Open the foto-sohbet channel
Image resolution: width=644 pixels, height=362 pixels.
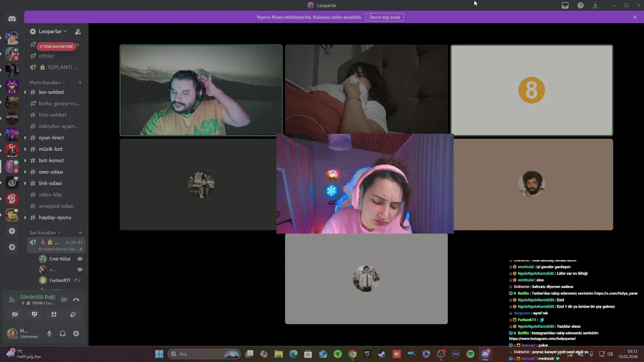(55, 115)
